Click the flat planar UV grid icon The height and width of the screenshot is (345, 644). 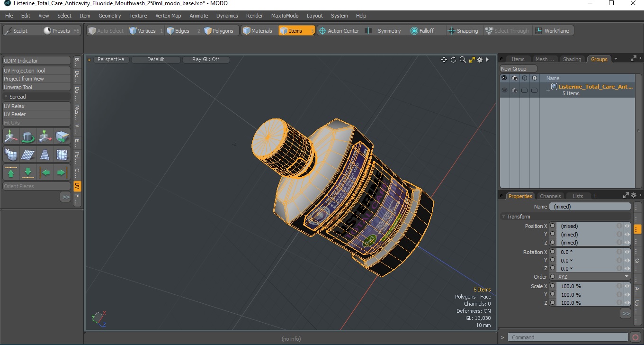[x=28, y=154]
